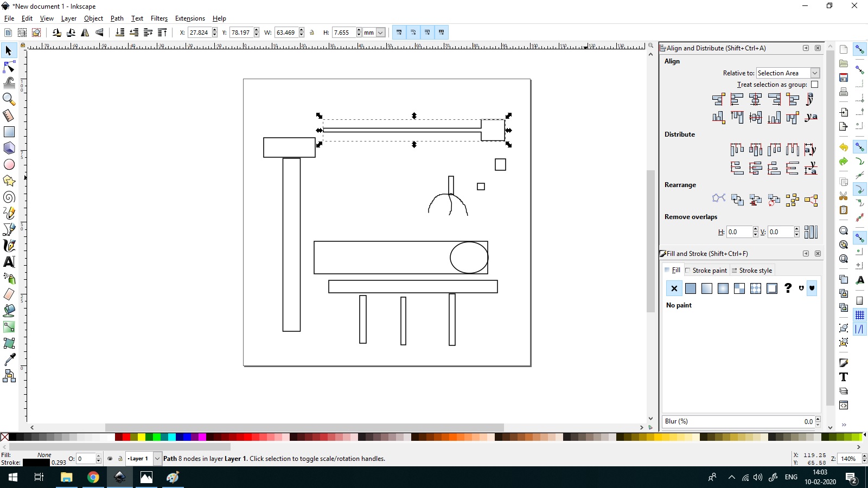Pick the red palette swatch

point(126,437)
